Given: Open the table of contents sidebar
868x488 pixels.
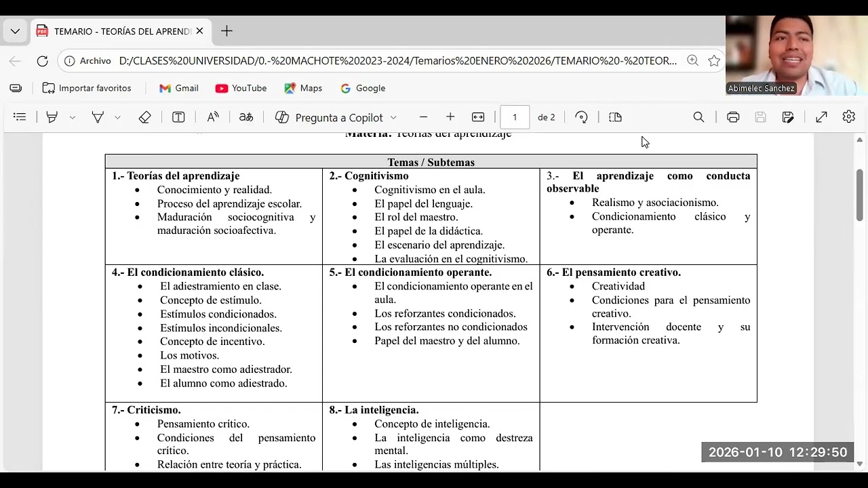Looking at the screenshot, I should [20, 117].
